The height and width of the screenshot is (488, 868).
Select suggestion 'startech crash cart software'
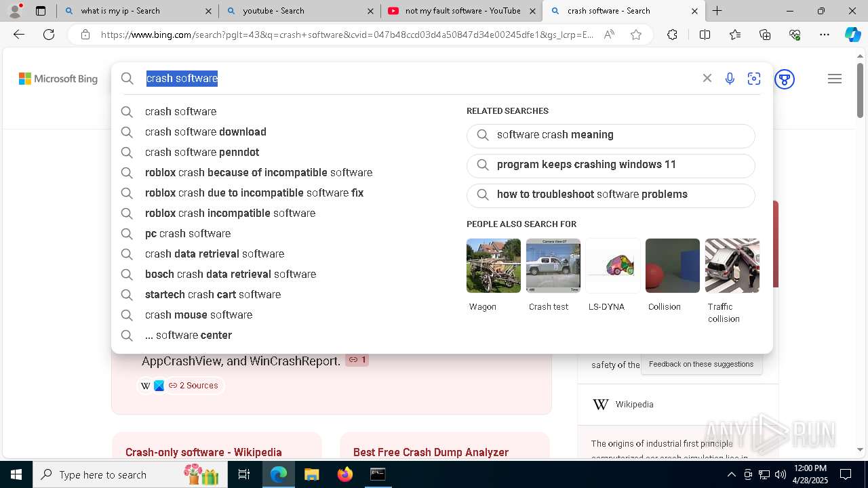(213, 294)
